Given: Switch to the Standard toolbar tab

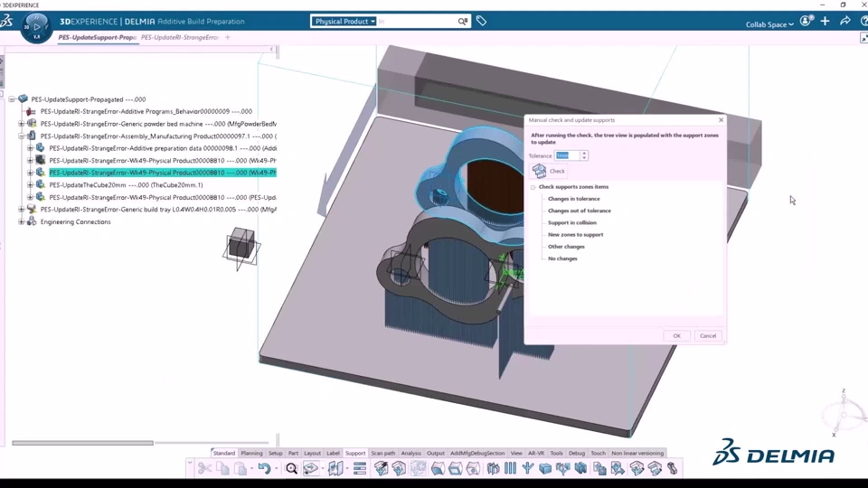Looking at the screenshot, I should 224,453.
